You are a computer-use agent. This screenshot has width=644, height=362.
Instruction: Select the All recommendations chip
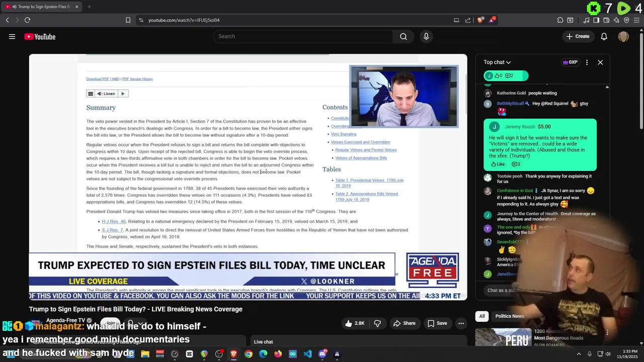(482, 316)
